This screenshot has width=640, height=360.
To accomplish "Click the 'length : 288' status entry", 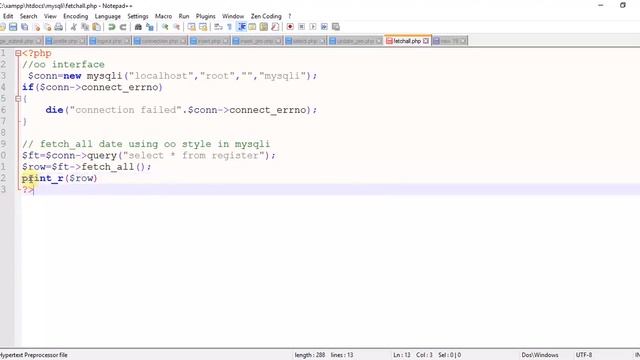I will (310, 355).
